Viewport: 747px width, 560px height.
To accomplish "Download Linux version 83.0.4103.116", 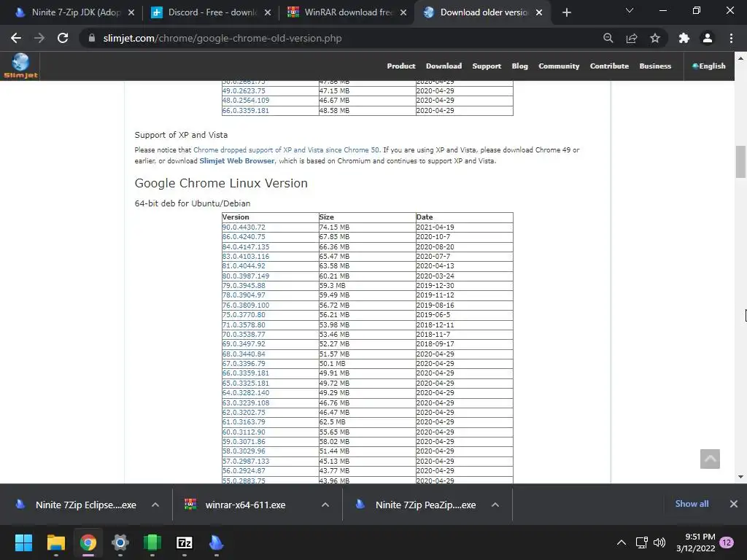I will tap(245, 256).
